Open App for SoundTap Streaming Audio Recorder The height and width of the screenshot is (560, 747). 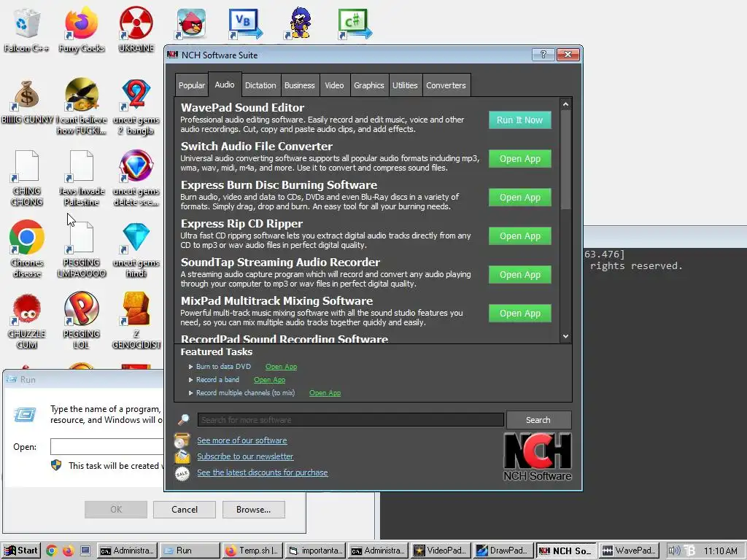pyautogui.click(x=519, y=274)
